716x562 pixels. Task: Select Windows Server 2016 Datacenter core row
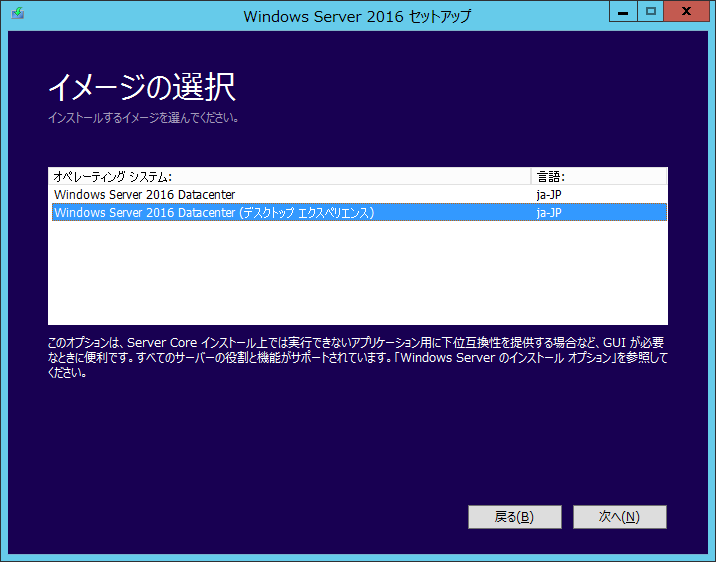pos(359,194)
